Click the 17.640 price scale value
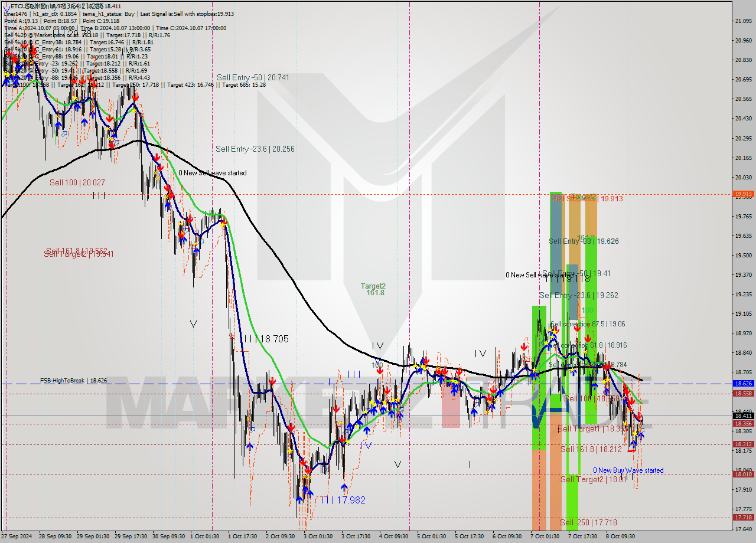 tap(744, 529)
